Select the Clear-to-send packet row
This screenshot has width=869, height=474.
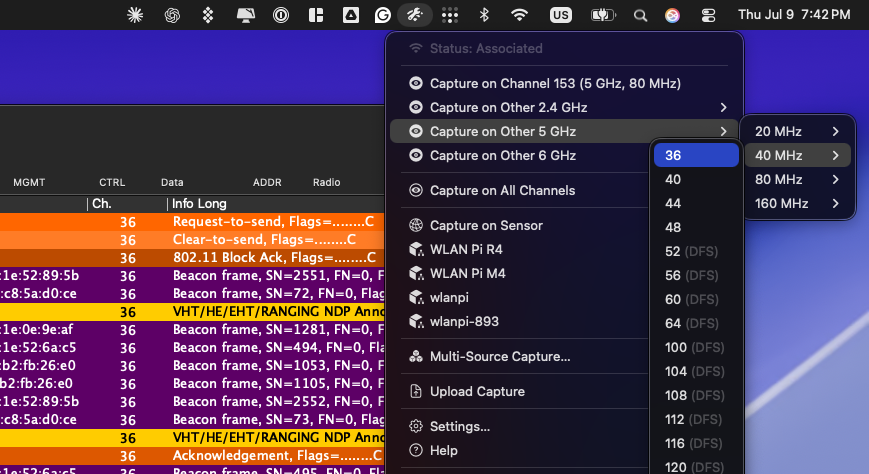pos(192,239)
